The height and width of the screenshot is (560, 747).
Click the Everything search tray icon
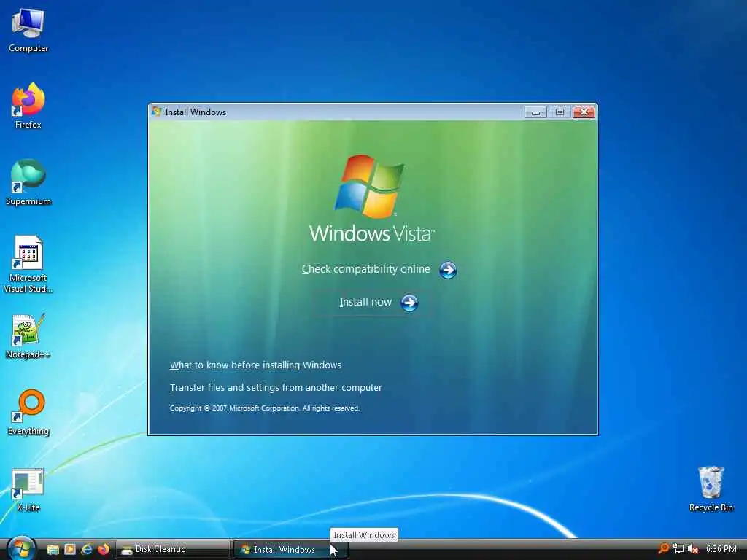click(x=662, y=549)
